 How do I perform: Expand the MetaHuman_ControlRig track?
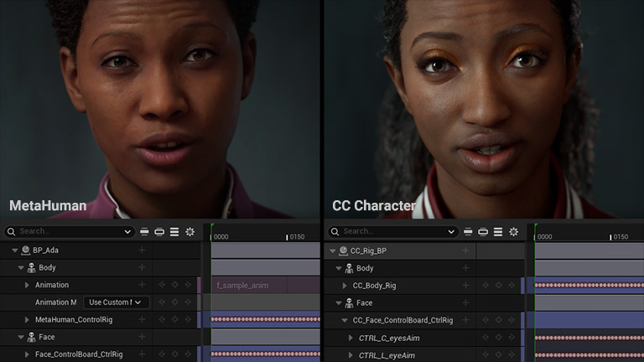pos(27,320)
